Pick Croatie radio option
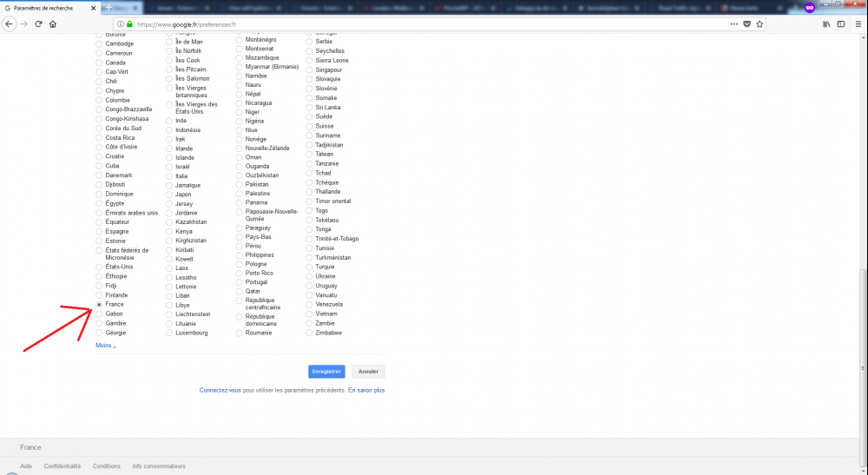This screenshot has width=868, height=475. pyautogui.click(x=99, y=156)
